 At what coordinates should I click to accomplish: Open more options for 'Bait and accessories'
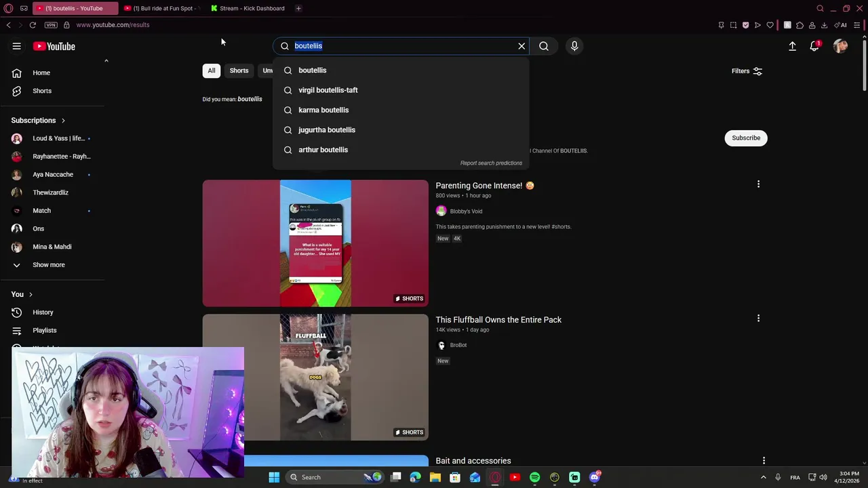(764, 461)
